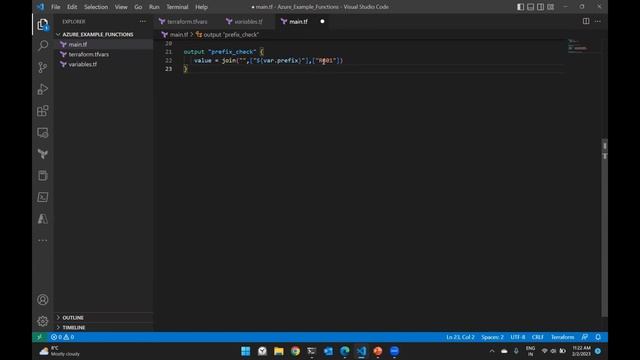Open remote window indicator in status bar
Image resolution: width=640 pixels, height=360 pixels.
40,337
